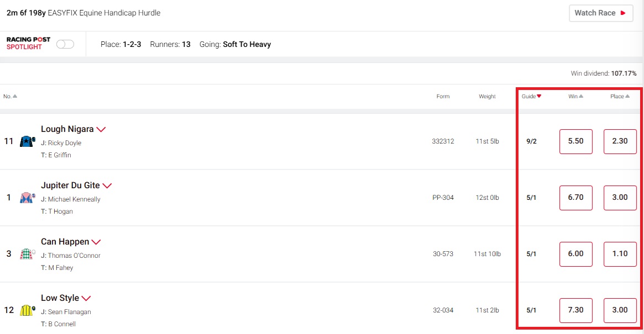
Task: Expand Can Happen details chevron
Action: (96, 242)
